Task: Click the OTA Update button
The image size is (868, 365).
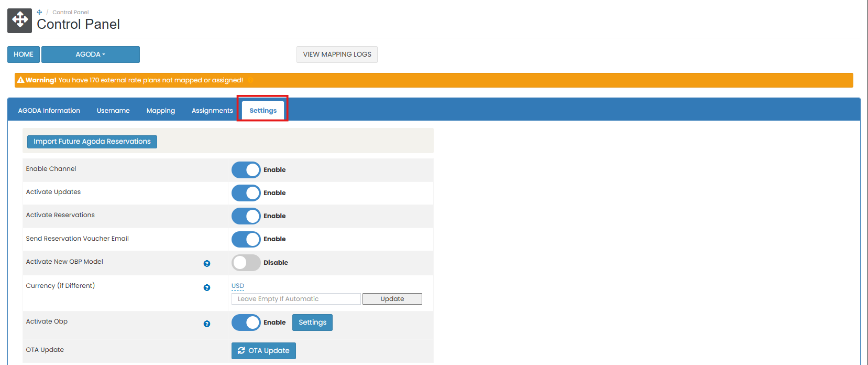Action: 263,351
